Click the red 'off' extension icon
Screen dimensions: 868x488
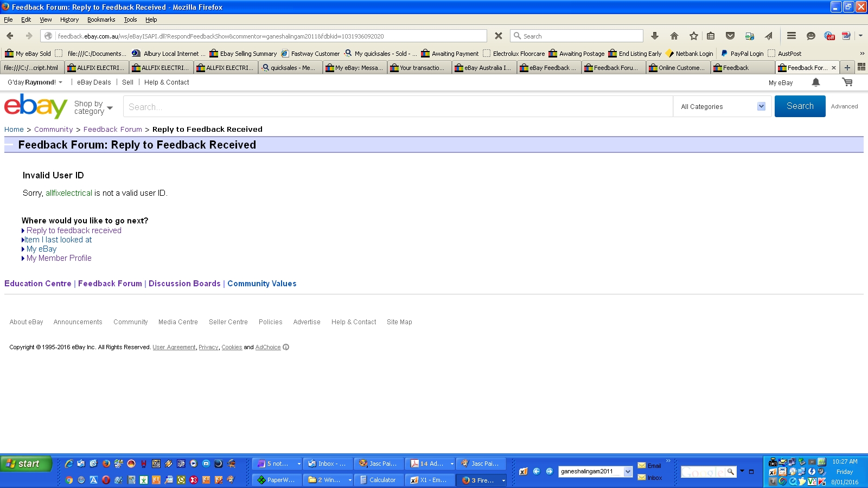tap(829, 36)
